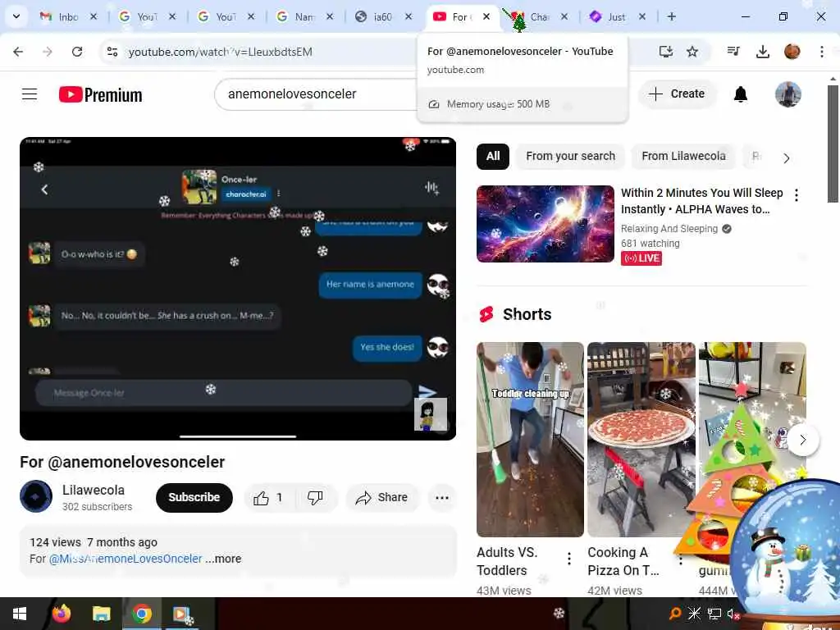Viewport: 840px width, 630px height.
Task: Click the Adults VS. Toddlers title
Action: pyautogui.click(x=507, y=561)
